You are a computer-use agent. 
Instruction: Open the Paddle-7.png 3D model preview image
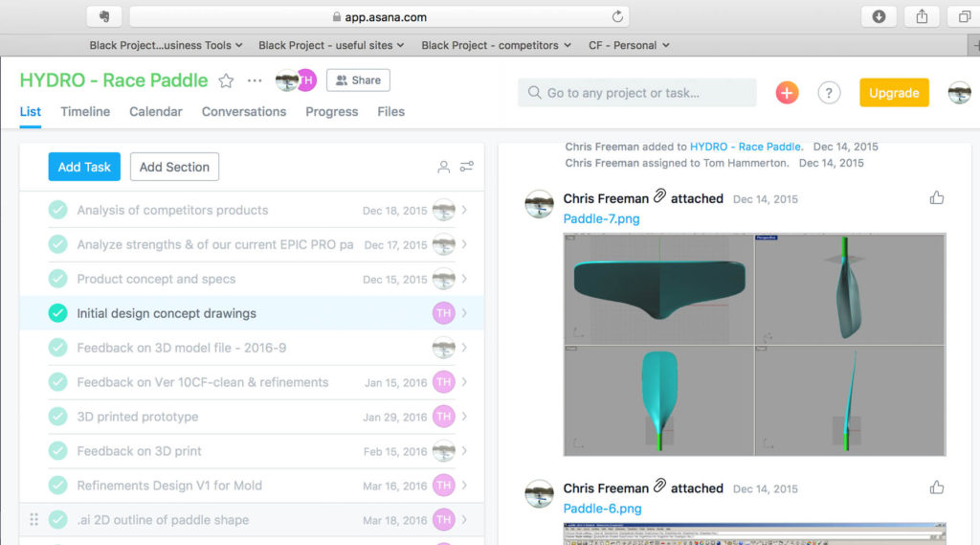point(754,345)
